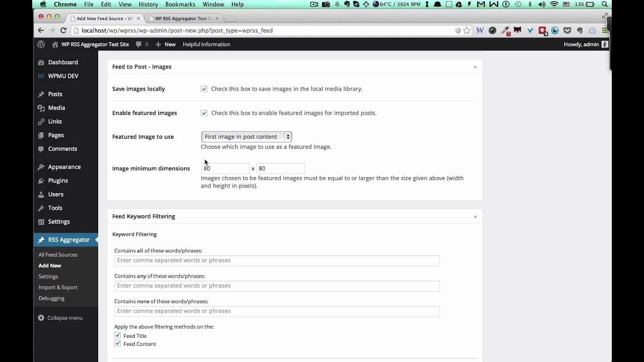Open Plugins in the admin sidebar
Viewport: 644px width, 362px height.
pyautogui.click(x=58, y=180)
